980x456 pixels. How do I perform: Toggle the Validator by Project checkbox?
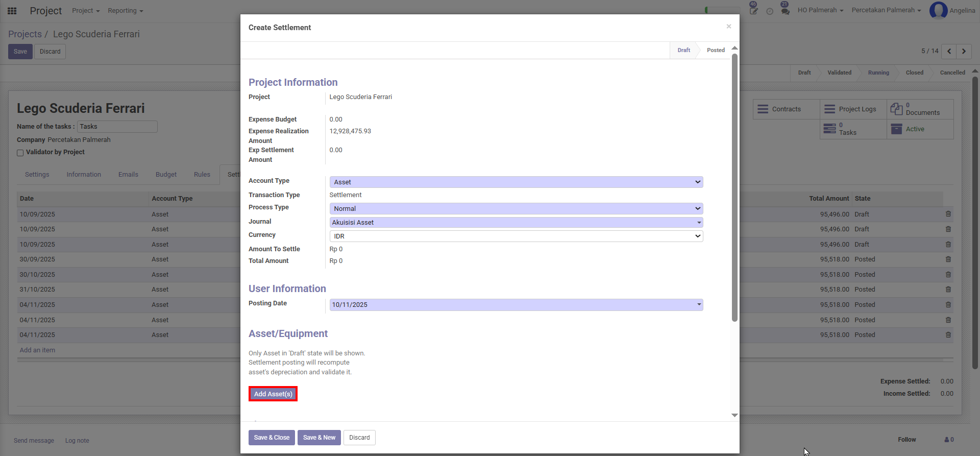coord(20,153)
